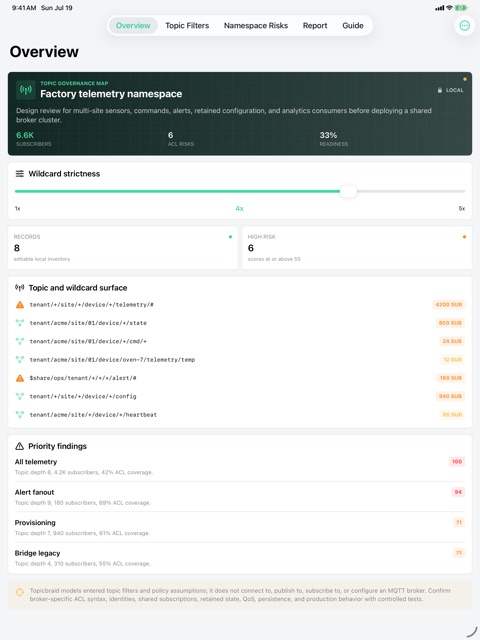Click the Wildcard strictness slider thumb
Image resolution: width=480 pixels, height=640 pixels.
349,191
